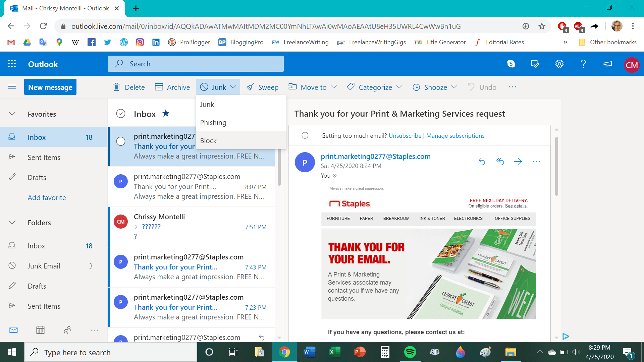Toggle the Inbox favorite star
The image size is (644, 362).
[x=166, y=113]
